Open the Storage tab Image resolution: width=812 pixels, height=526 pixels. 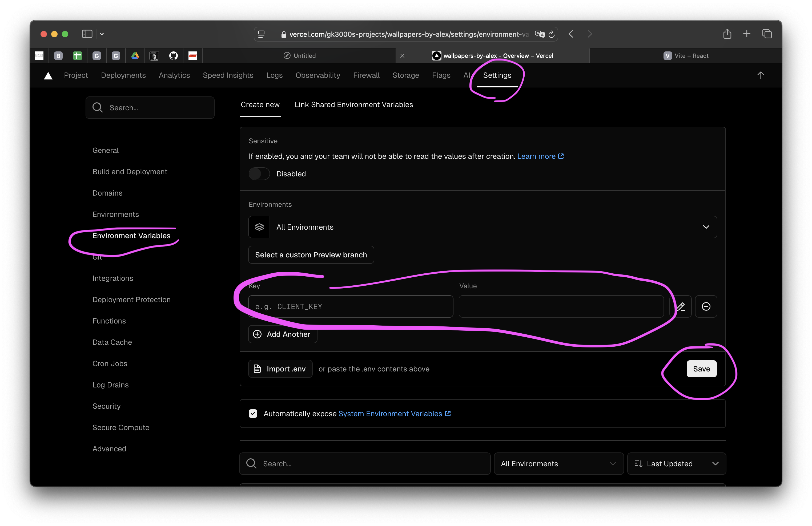coord(406,75)
